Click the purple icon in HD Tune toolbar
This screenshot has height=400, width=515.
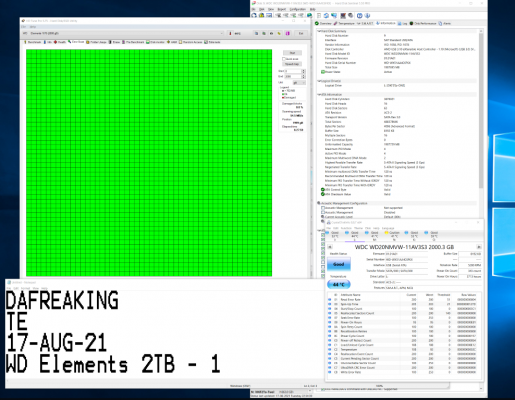[x=287, y=33]
